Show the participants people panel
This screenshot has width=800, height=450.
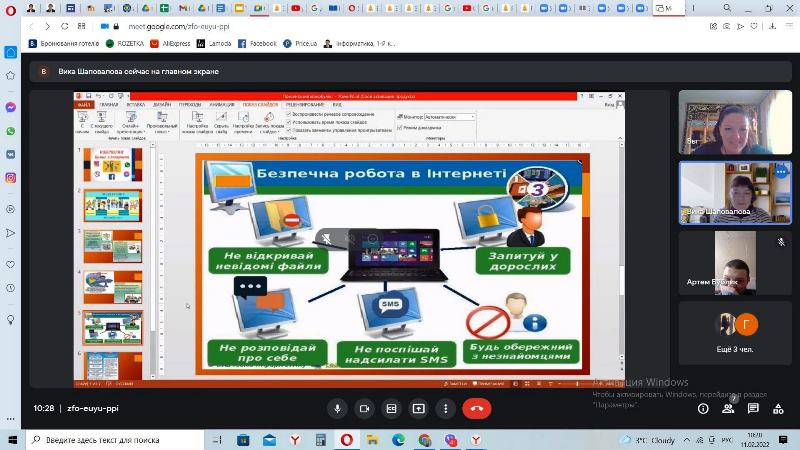(x=730, y=408)
